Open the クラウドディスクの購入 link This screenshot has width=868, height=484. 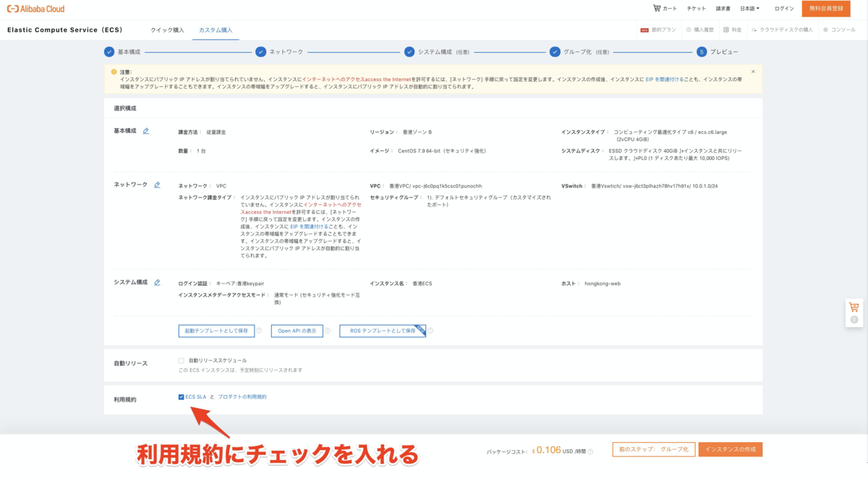[x=786, y=30]
